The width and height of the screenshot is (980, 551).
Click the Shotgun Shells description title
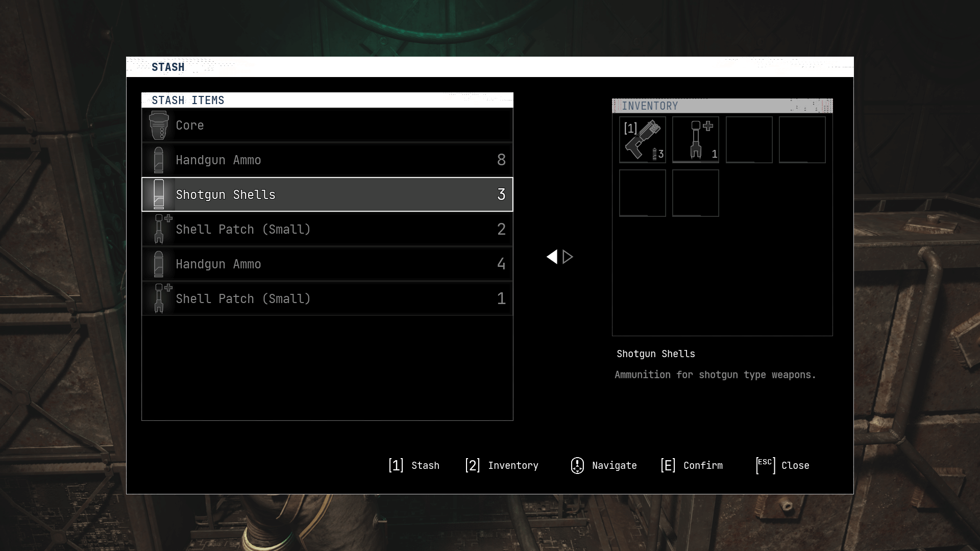coord(656,354)
